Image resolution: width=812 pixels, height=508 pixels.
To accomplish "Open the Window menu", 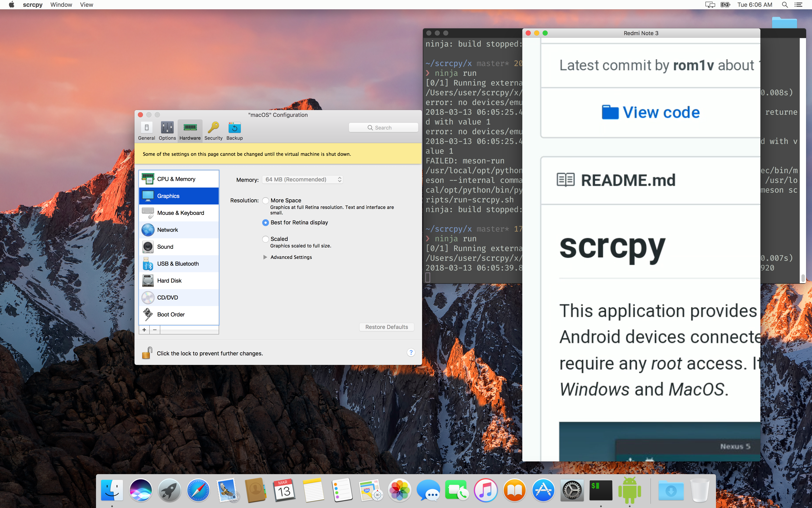I will click(61, 5).
